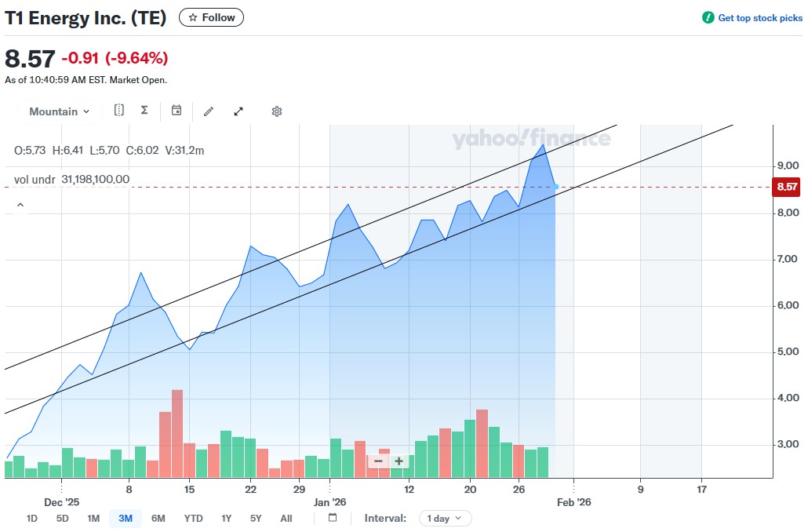Click Get top stock picks link
808x532 pixels.
coord(752,18)
